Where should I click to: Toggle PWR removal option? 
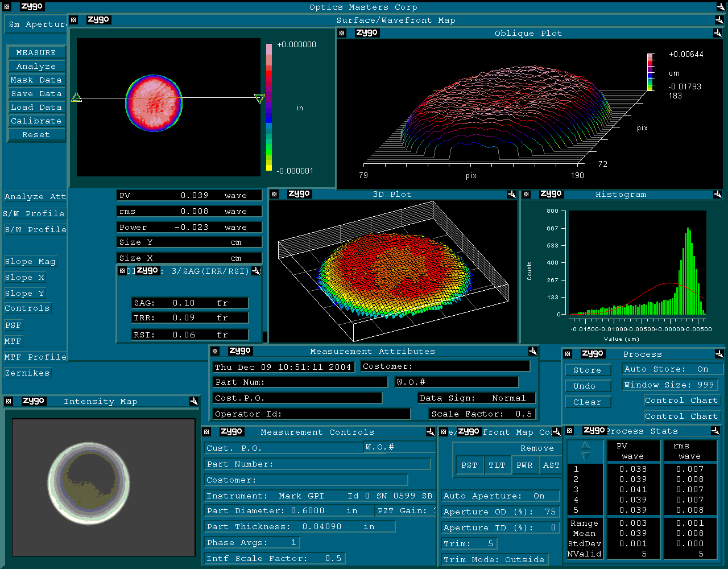coord(524,465)
